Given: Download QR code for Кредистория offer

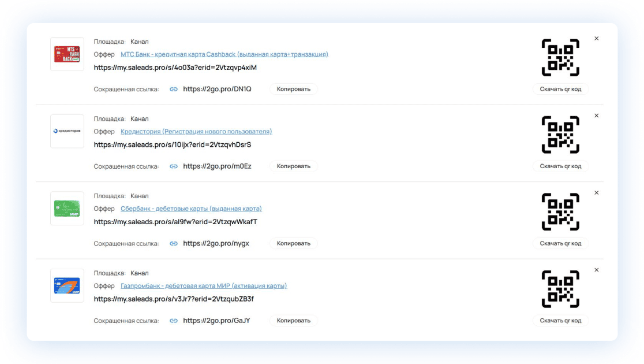Looking at the screenshot, I should point(560,166).
